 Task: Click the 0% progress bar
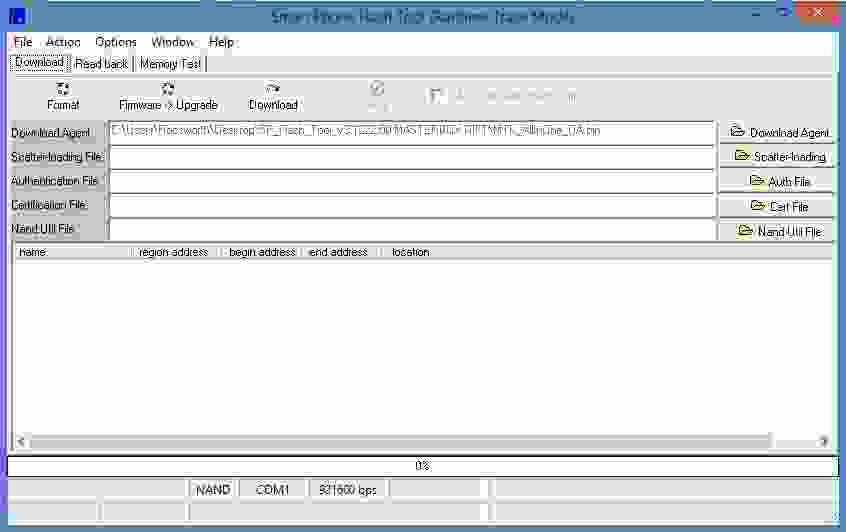coord(422,466)
